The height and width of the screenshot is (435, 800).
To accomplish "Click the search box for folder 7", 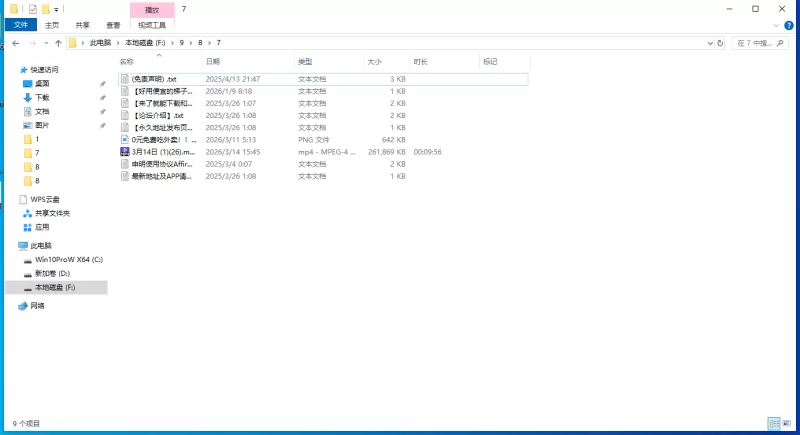I will point(762,44).
